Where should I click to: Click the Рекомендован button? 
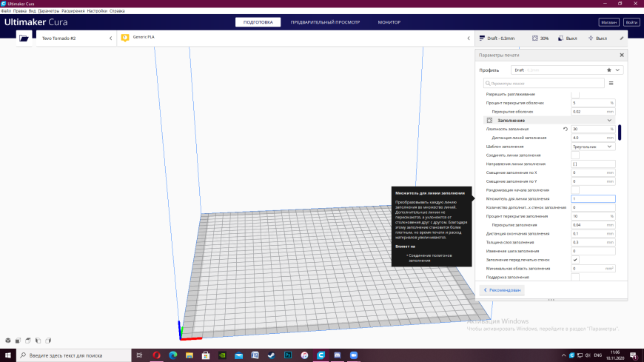(502, 290)
